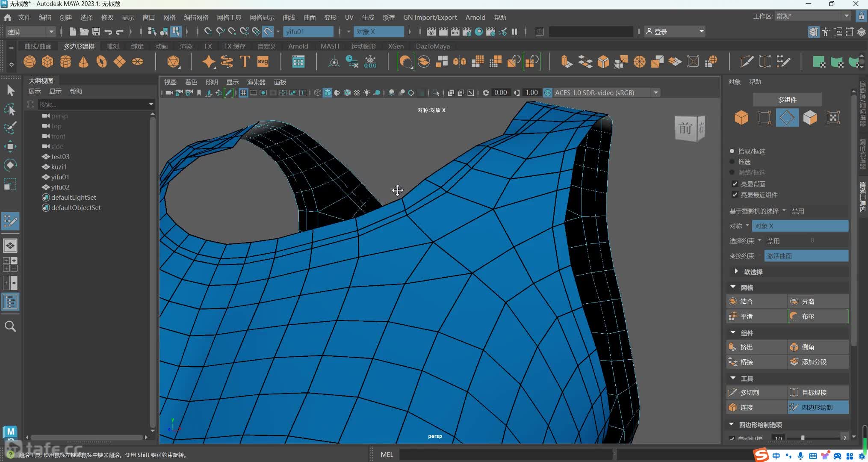Create a polygon cone shelf icon
The image size is (868, 462).
pos(83,62)
